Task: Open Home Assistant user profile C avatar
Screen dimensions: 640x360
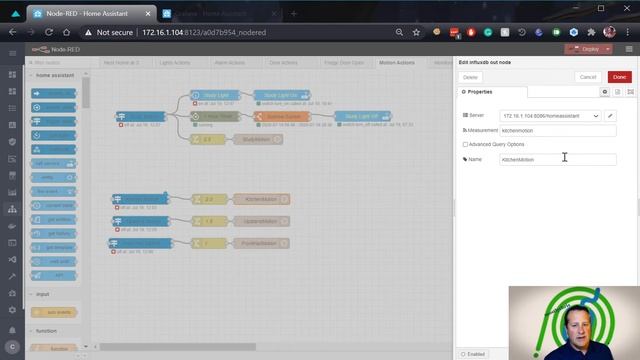Action: coord(12,347)
